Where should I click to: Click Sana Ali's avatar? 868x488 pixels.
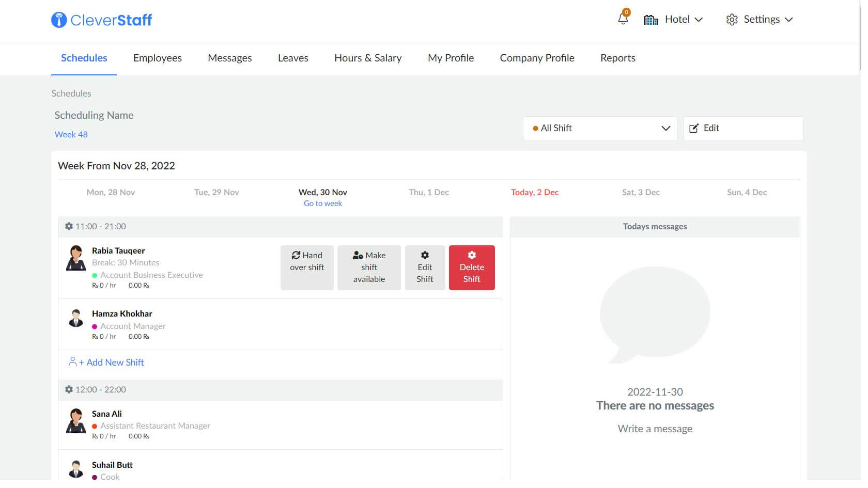76,420
